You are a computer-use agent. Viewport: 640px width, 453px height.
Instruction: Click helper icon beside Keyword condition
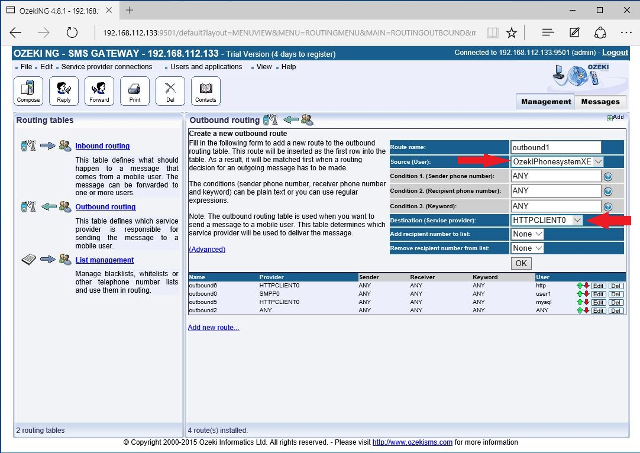[x=608, y=206]
